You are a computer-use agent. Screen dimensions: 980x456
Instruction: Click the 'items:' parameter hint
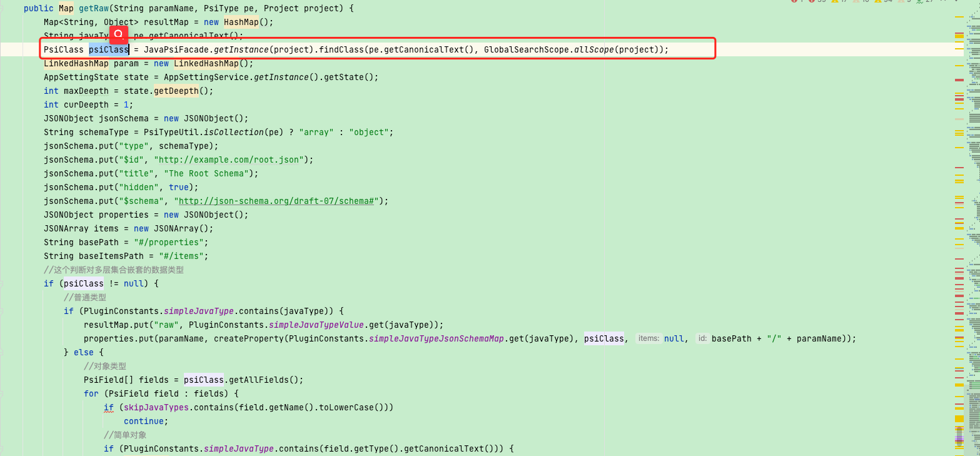(649, 338)
